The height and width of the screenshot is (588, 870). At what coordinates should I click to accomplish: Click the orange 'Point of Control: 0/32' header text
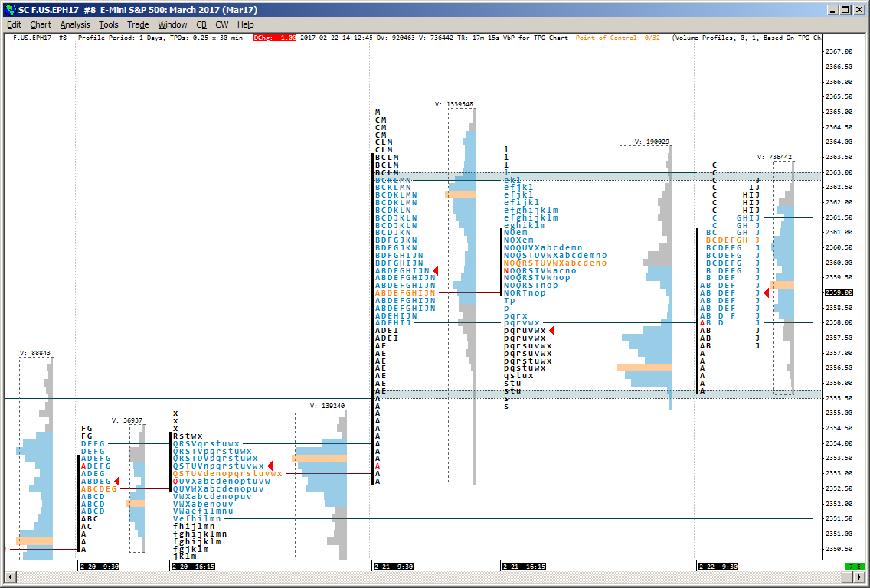(617, 38)
